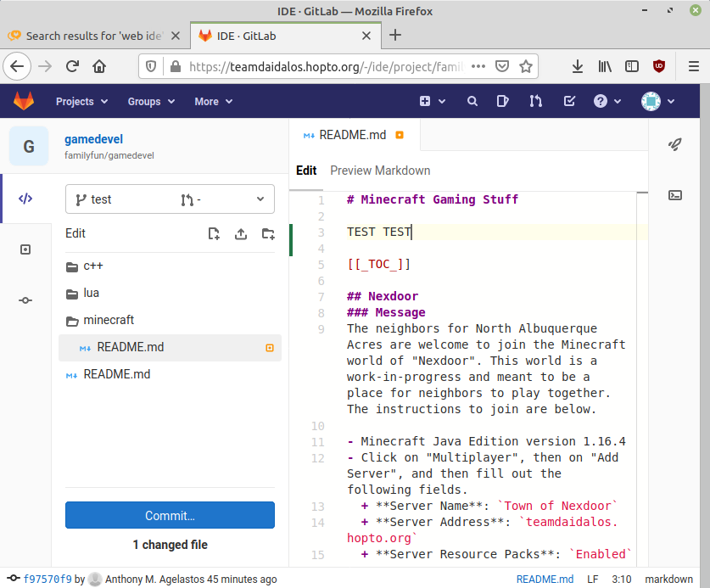Expand the lua folder

click(170, 293)
